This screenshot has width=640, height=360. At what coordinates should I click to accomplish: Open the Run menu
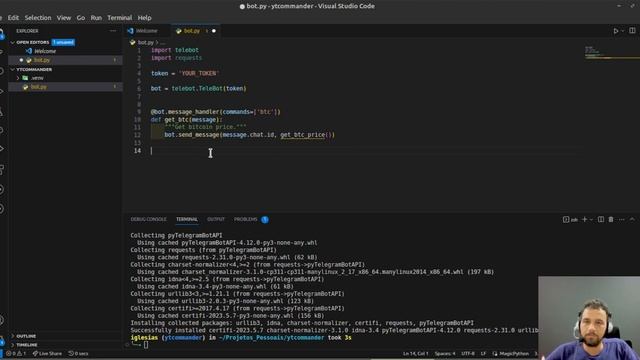(96, 18)
